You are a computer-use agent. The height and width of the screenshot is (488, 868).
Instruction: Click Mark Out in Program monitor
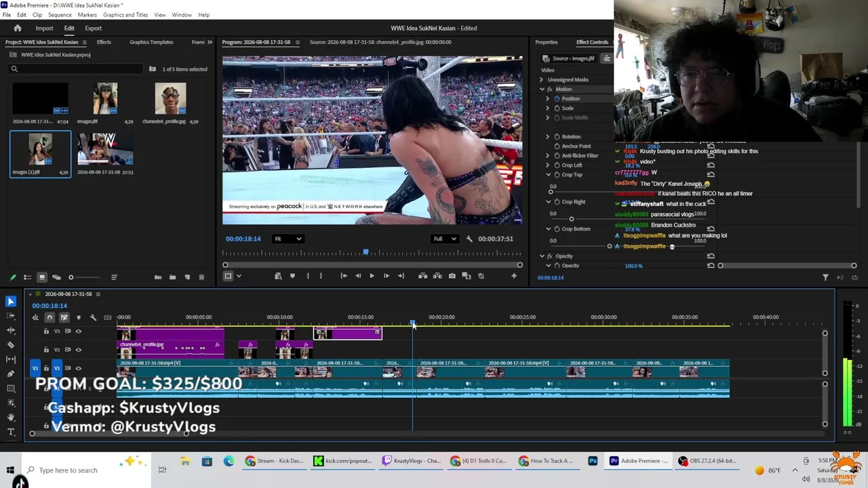click(321, 276)
